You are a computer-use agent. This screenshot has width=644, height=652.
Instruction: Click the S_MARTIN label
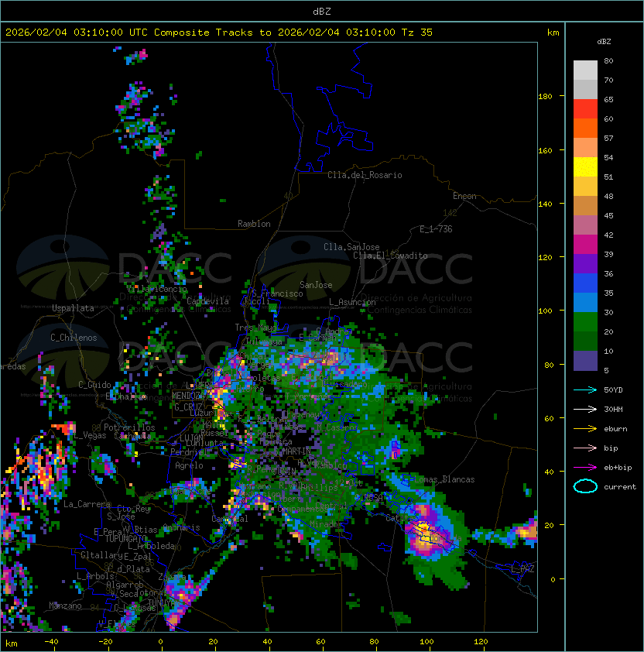[x=292, y=451]
